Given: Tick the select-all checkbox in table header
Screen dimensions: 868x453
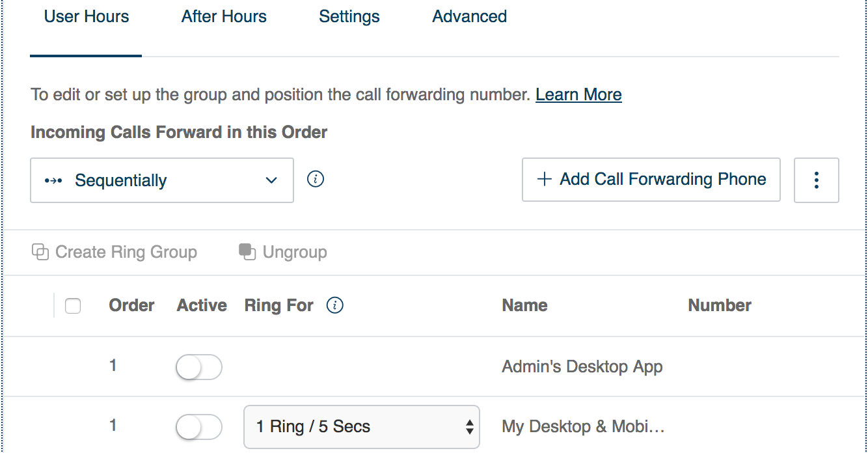Looking at the screenshot, I should pyautogui.click(x=73, y=306).
